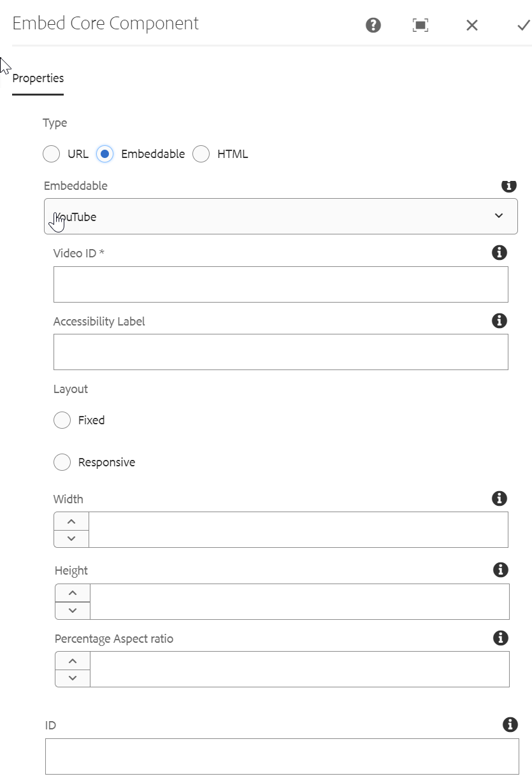
Task: Show info for Percentage Aspect ratio
Action: pos(501,638)
